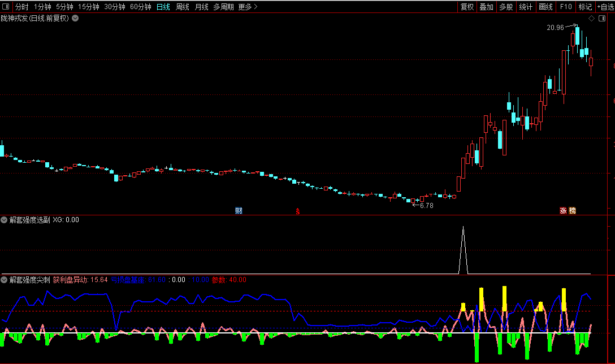Screen dimensions: 615x364
Task: Click the diamond icon at chart top-right
Action: click(x=591, y=19)
